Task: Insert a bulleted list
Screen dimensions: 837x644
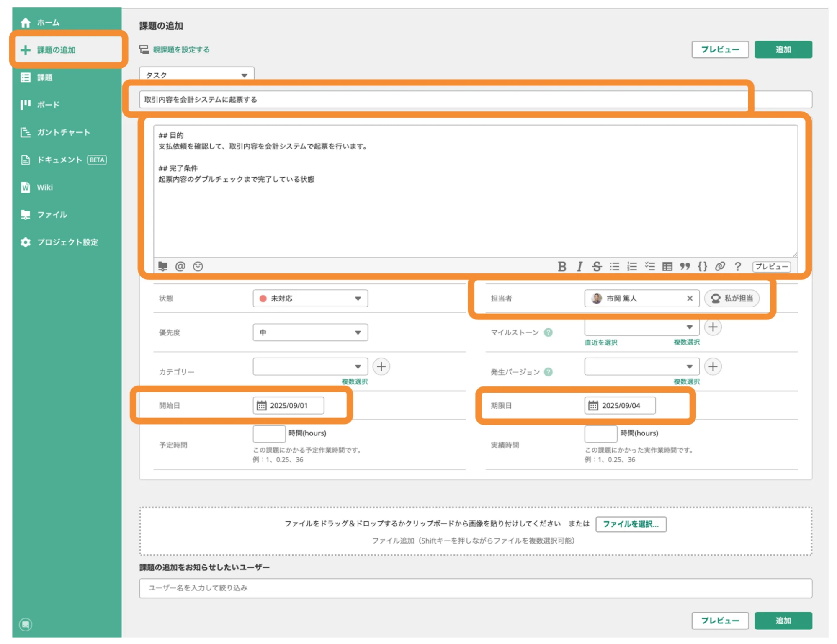Action: pyautogui.click(x=615, y=266)
